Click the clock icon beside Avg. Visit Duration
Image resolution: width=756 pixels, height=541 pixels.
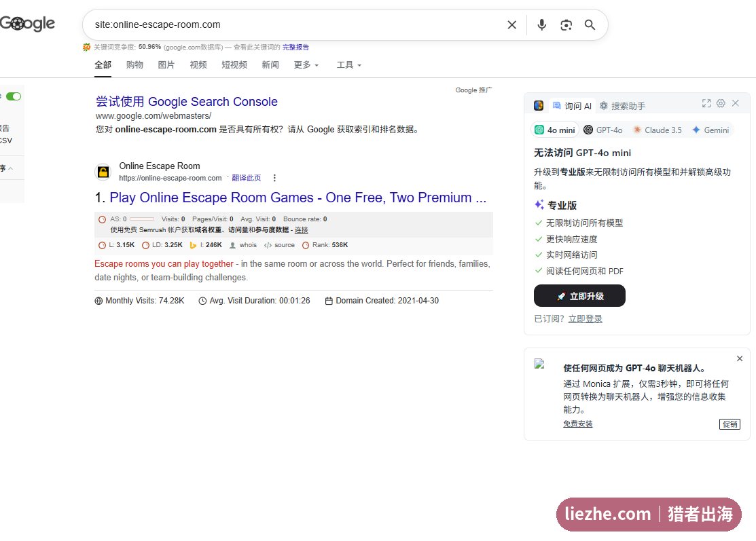(x=202, y=301)
